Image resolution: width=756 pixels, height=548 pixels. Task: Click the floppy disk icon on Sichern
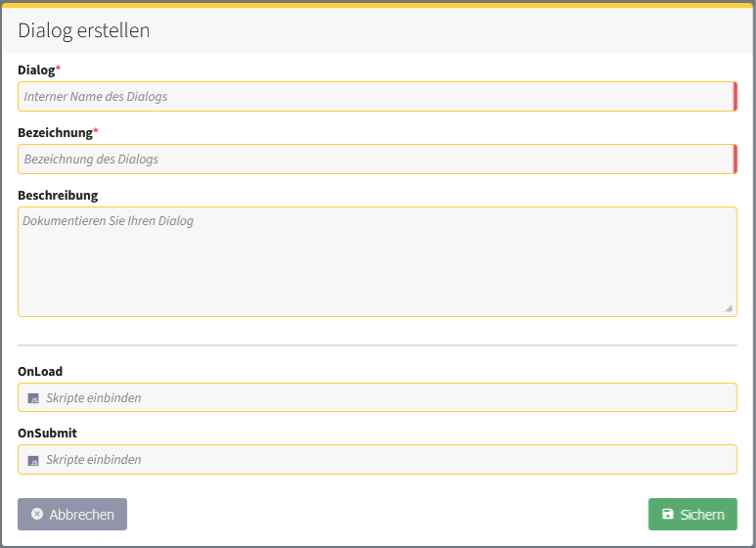(668, 514)
